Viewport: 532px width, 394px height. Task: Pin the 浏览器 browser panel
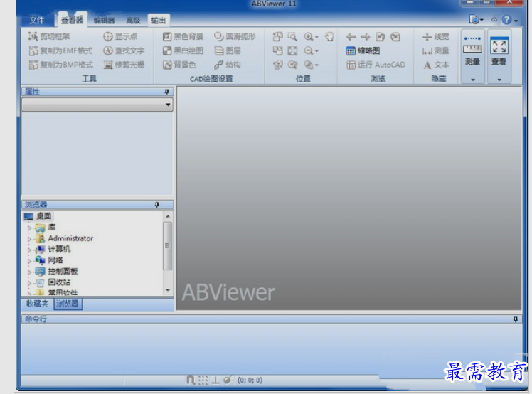click(x=156, y=205)
